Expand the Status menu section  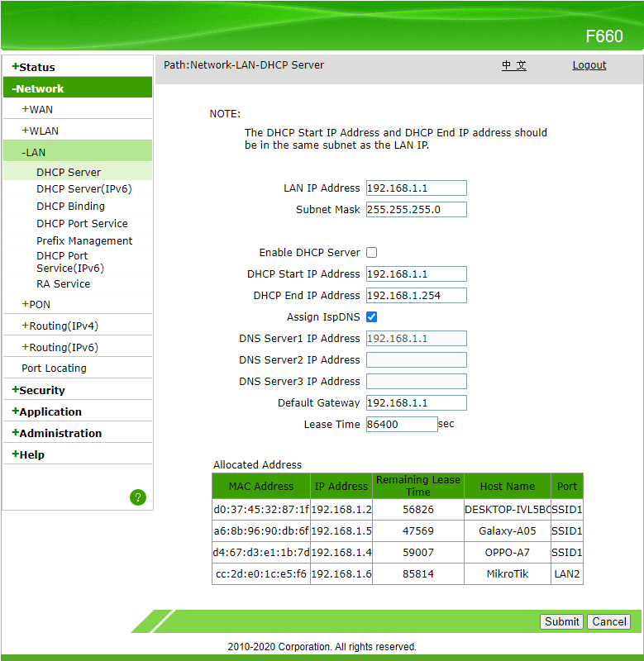tap(36, 67)
